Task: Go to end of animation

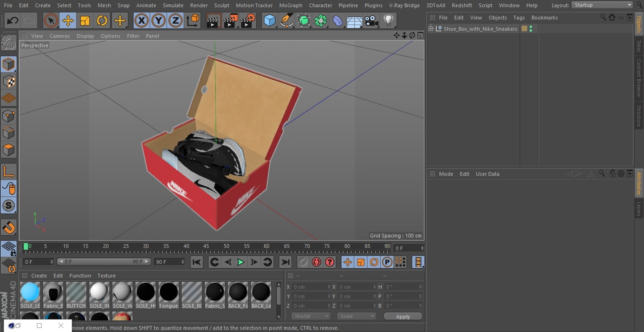Action: [x=285, y=262]
